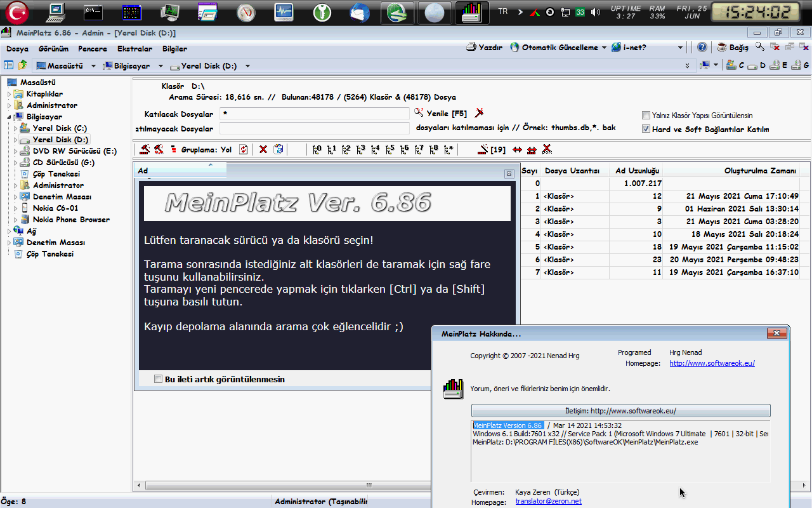
Task: Click the Gruplama refresh icon
Action: [x=244, y=150]
